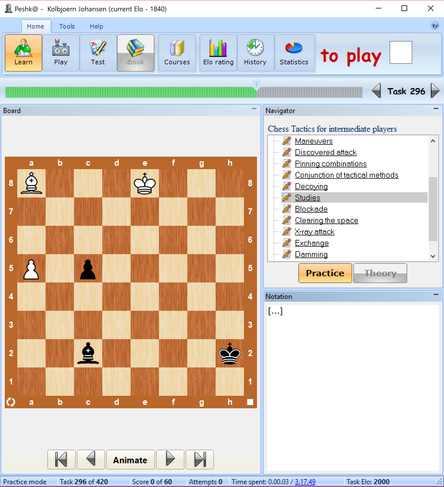Toggle the small square at board corner
444x487 pixels.
tap(250, 402)
